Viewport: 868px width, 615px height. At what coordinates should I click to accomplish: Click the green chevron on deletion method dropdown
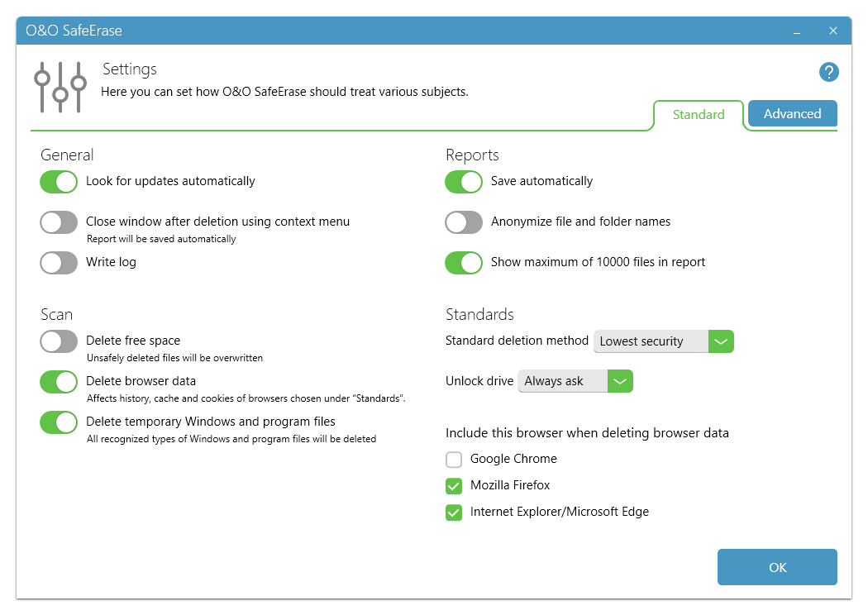click(720, 341)
